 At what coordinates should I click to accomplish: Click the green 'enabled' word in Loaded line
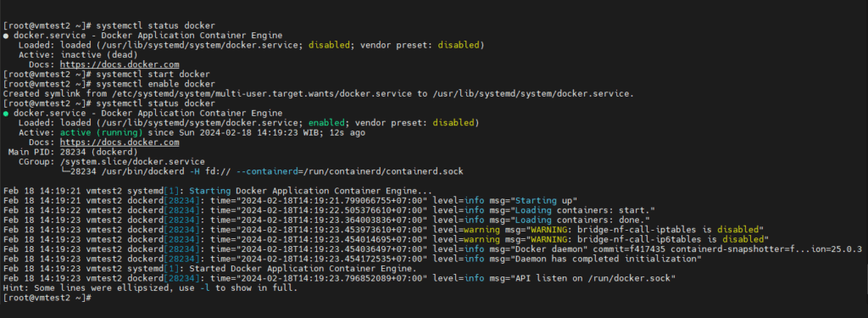click(x=326, y=123)
